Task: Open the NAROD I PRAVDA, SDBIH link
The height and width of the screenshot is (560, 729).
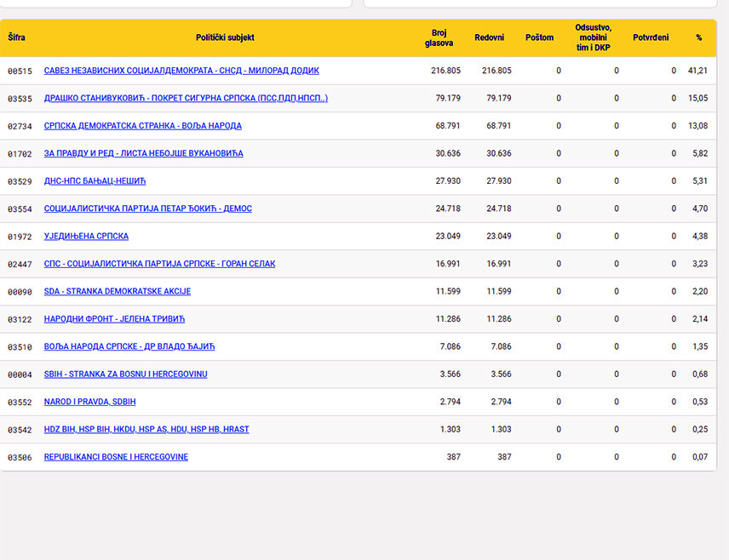Action: (x=89, y=402)
